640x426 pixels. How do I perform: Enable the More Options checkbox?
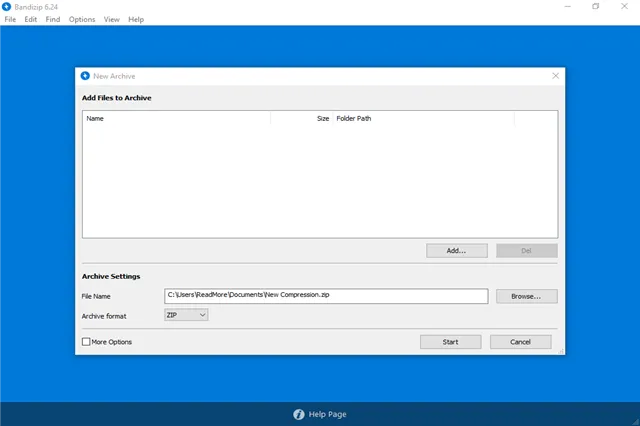[86, 342]
